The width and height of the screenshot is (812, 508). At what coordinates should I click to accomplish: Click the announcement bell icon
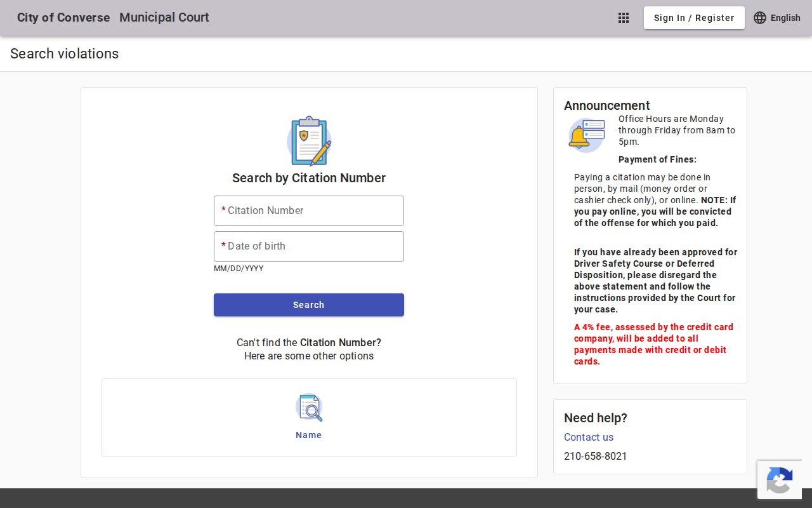click(x=586, y=135)
